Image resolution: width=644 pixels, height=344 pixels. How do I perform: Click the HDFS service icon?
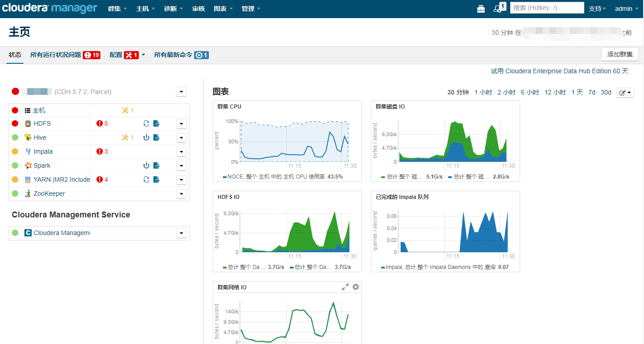pos(28,123)
